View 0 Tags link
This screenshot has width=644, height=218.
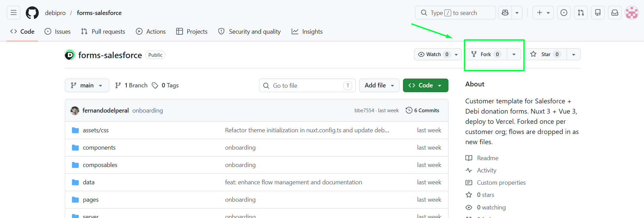click(165, 85)
